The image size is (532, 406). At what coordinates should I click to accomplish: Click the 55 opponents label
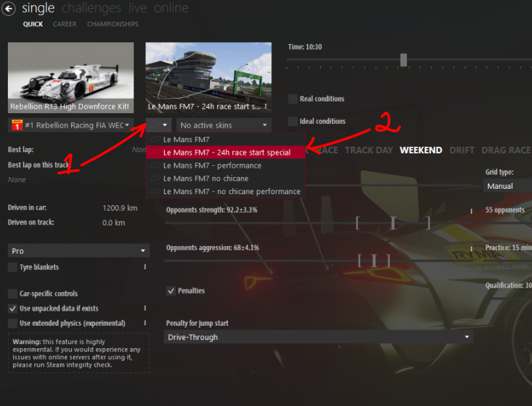pyautogui.click(x=505, y=210)
